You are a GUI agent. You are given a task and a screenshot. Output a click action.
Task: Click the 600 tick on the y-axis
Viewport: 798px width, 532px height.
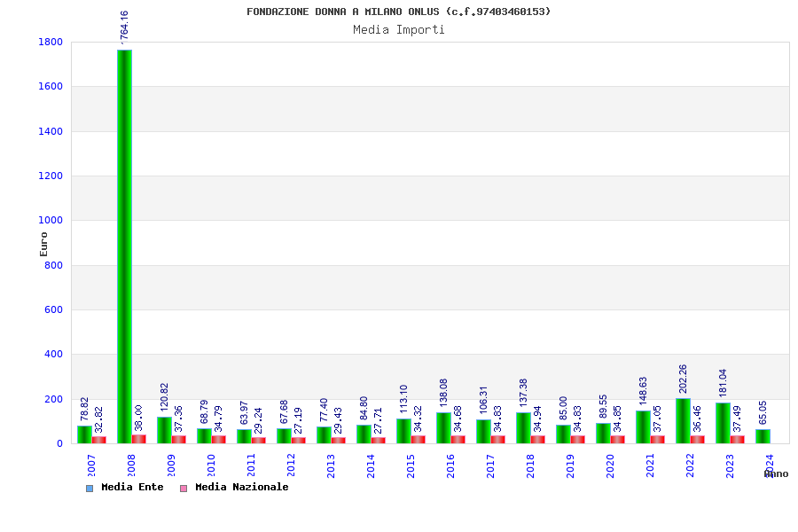coord(53,309)
